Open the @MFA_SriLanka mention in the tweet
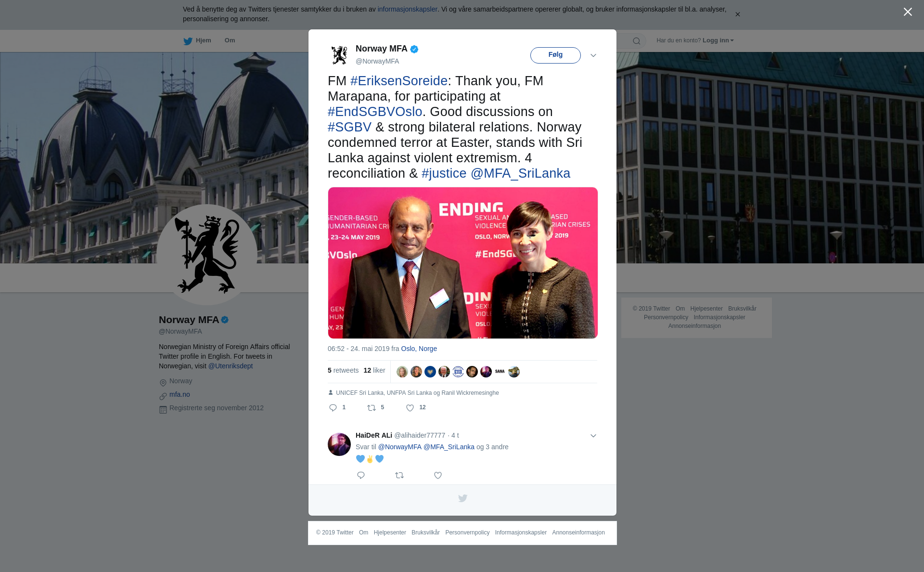 click(x=520, y=173)
